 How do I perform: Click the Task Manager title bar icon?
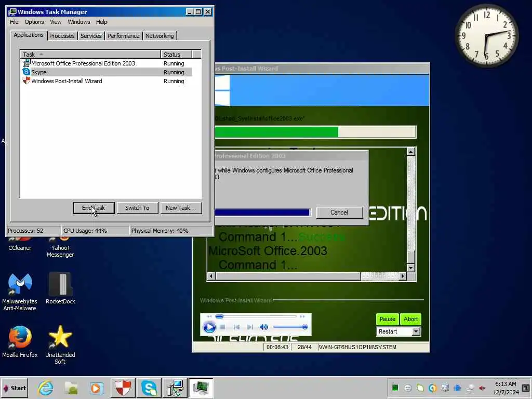click(x=13, y=12)
